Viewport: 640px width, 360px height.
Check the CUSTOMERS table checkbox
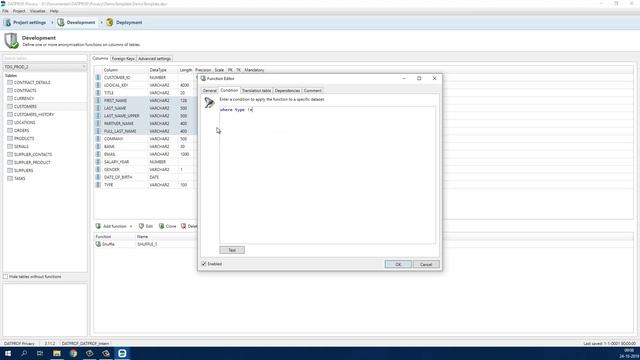[10, 106]
